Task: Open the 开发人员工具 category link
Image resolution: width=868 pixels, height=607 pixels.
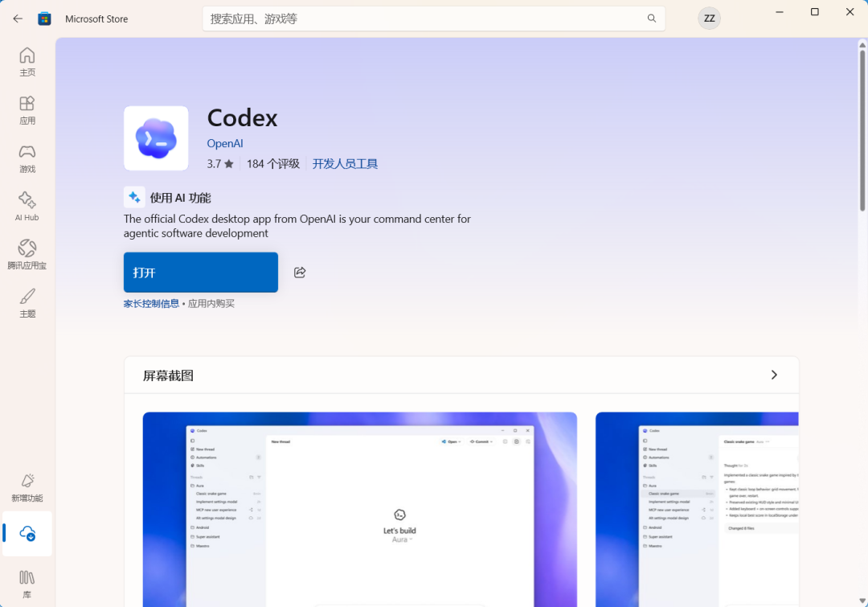Action: pos(345,163)
